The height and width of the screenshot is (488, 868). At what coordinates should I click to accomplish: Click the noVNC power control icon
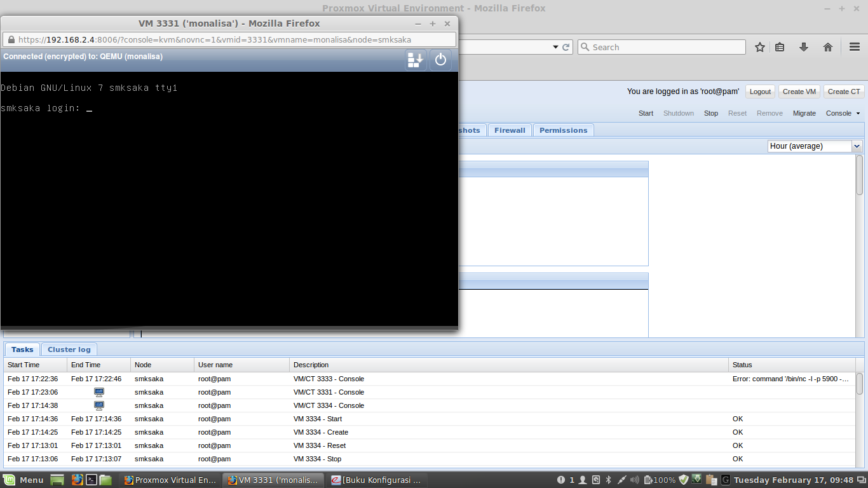[441, 60]
